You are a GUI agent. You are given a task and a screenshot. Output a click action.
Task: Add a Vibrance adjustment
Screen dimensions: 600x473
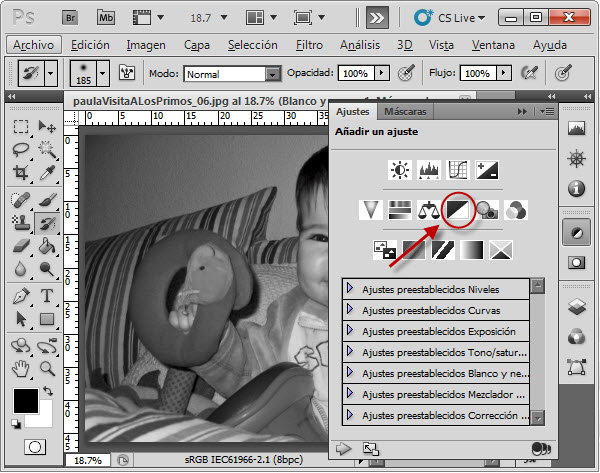[x=371, y=210]
